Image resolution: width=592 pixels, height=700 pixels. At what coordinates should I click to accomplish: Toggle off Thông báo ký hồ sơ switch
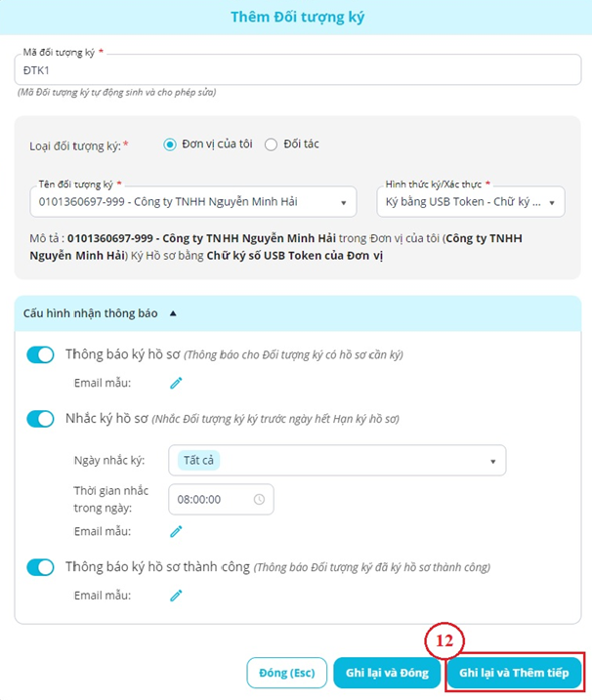41,355
